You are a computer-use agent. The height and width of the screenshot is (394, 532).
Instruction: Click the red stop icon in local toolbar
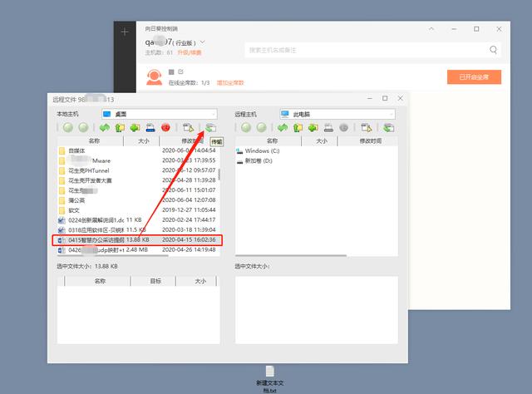tap(165, 128)
